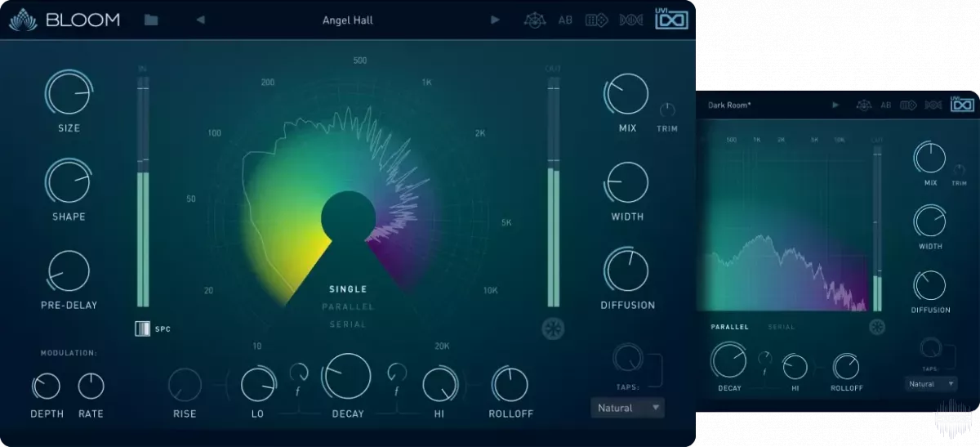
Task: Load the previous preset before Angel Hall
Action: (x=201, y=20)
